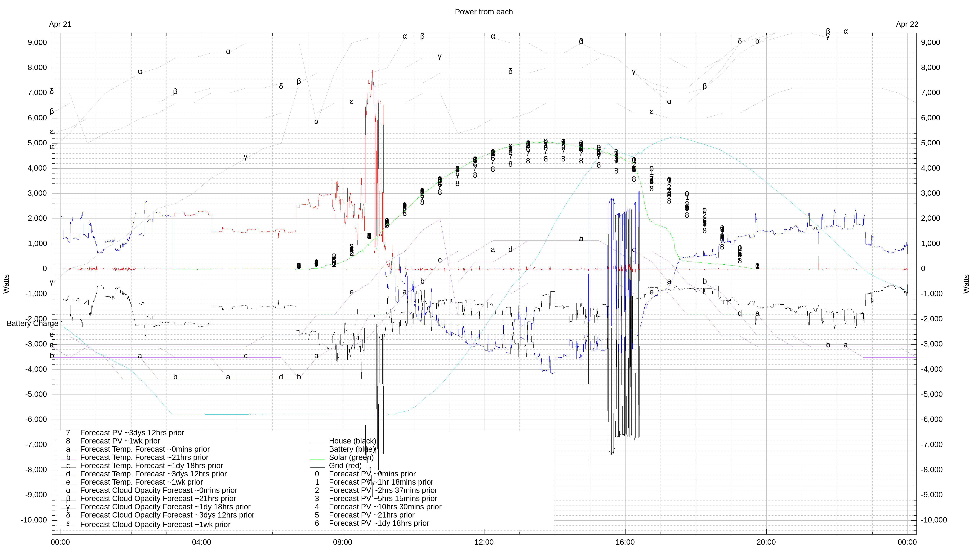The height and width of the screenshot is (551, 980).
Task: Click the '20:00' time axis label
Action: tap(766, 542)
